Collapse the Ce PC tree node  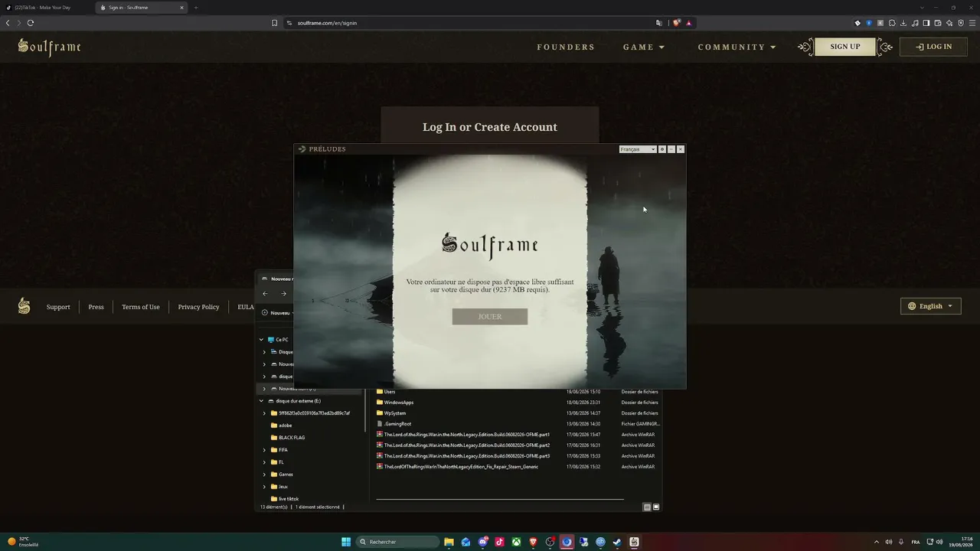261,340
